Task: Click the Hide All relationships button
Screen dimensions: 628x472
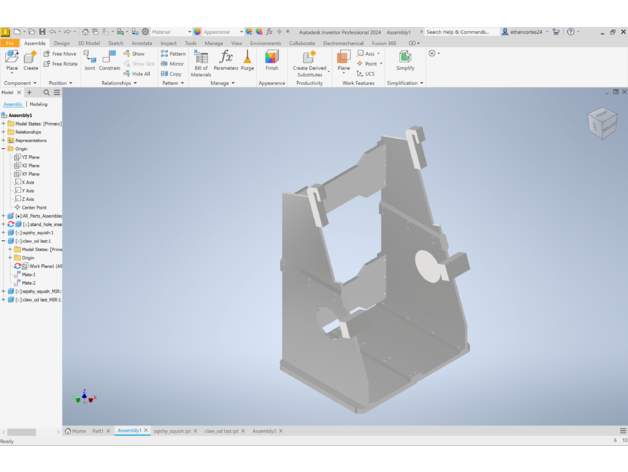Action: tap(138, 73)
